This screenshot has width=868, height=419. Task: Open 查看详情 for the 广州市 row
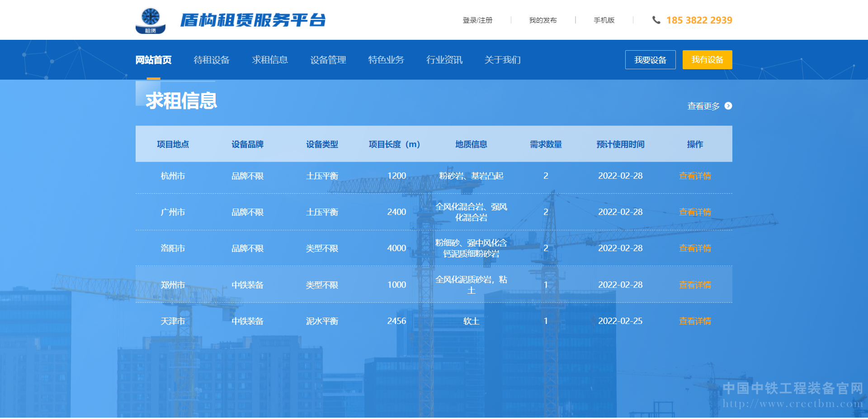coord(695,212)
